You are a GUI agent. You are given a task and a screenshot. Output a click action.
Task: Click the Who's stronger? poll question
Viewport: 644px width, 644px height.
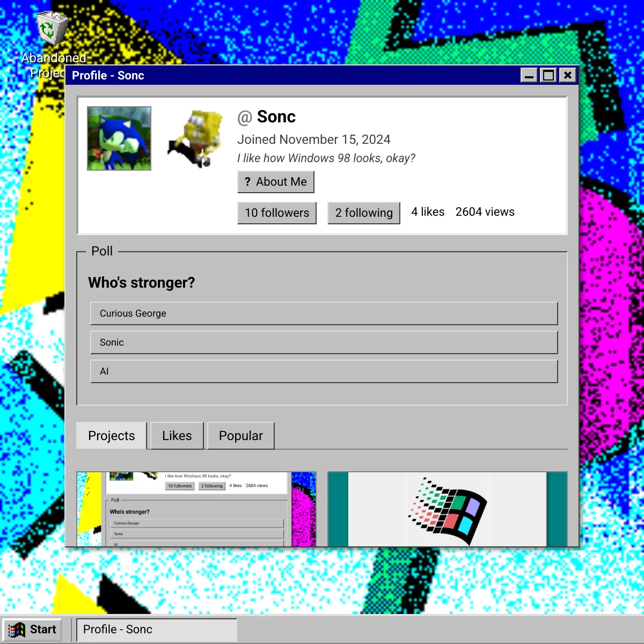tap(142, 283)
